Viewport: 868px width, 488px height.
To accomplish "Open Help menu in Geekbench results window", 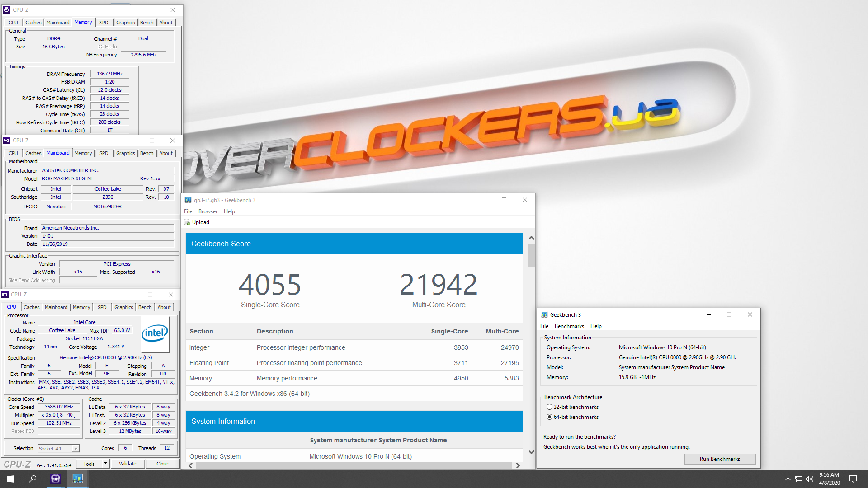I will click(229, 211).
